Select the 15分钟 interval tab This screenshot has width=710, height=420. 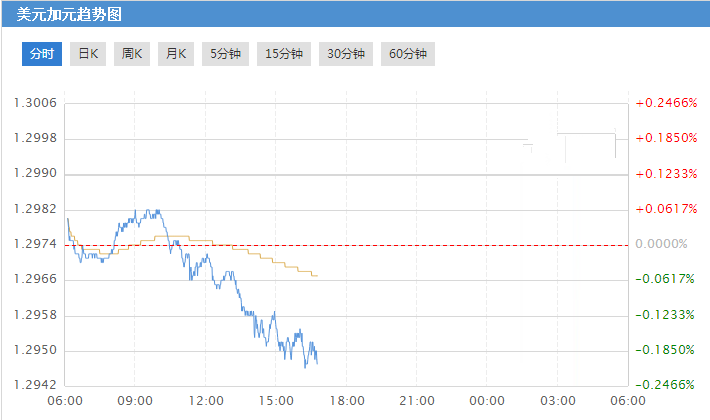pyautogui.click(x=284, y=54)
